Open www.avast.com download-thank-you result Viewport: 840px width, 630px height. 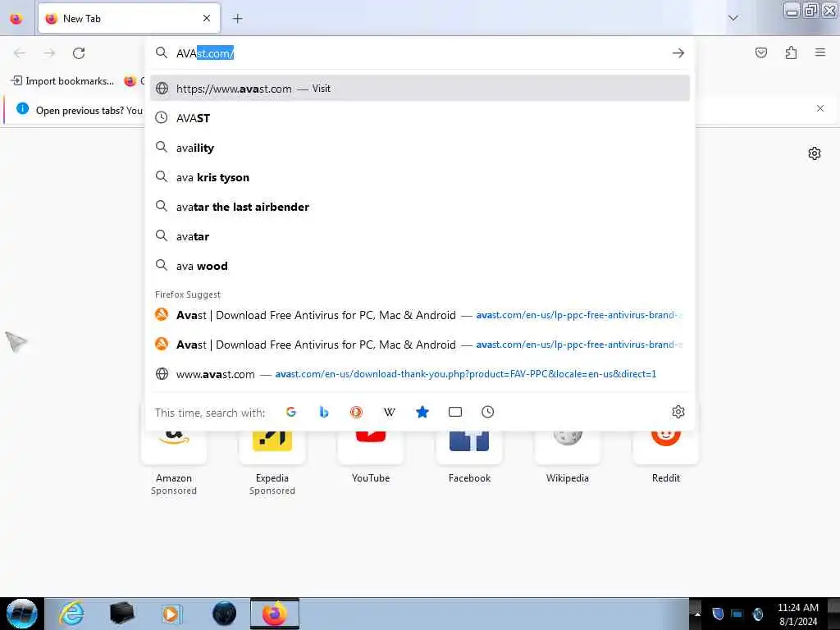pyautogui.click(x=420, y=374)
